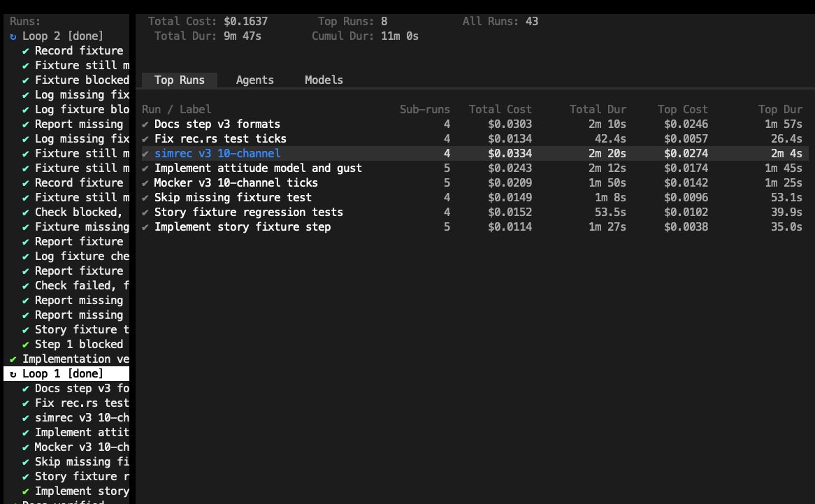Click the loop icon beside Loop 2
815x504 pixels.
coord(13,36)
